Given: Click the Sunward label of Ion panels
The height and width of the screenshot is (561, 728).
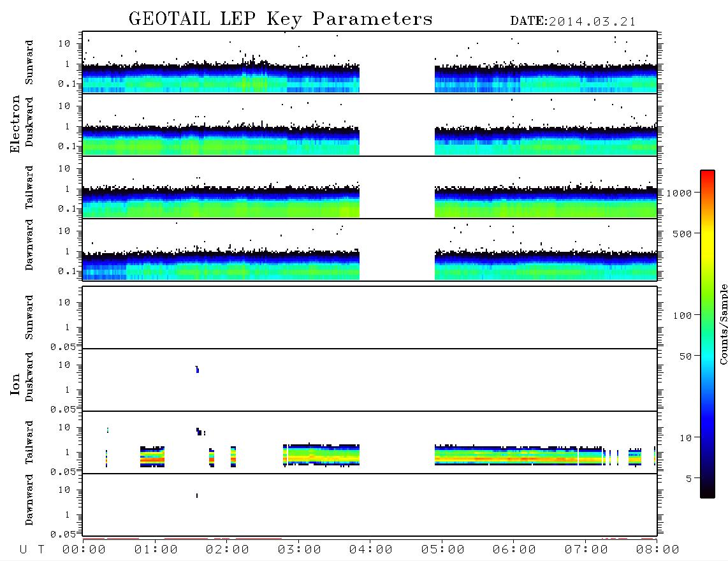Looking at the screenshot, I should point(29,317).
